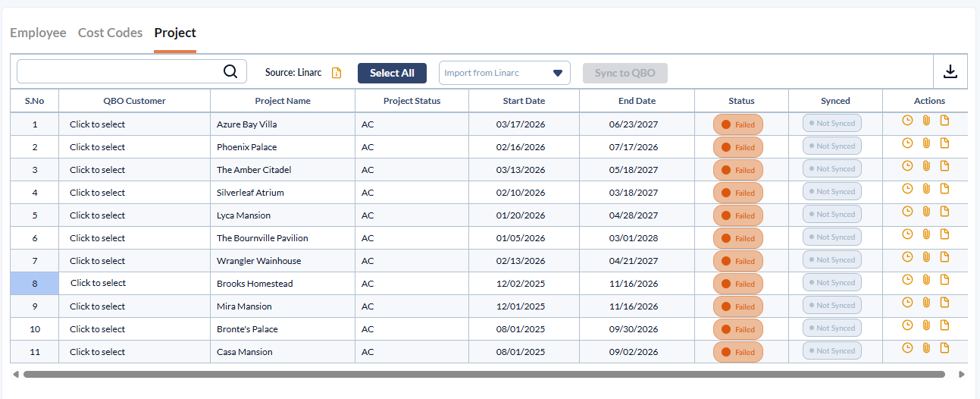980x399 pixels.
Task: Click the Select All button
Action: (x=392, y=73)
